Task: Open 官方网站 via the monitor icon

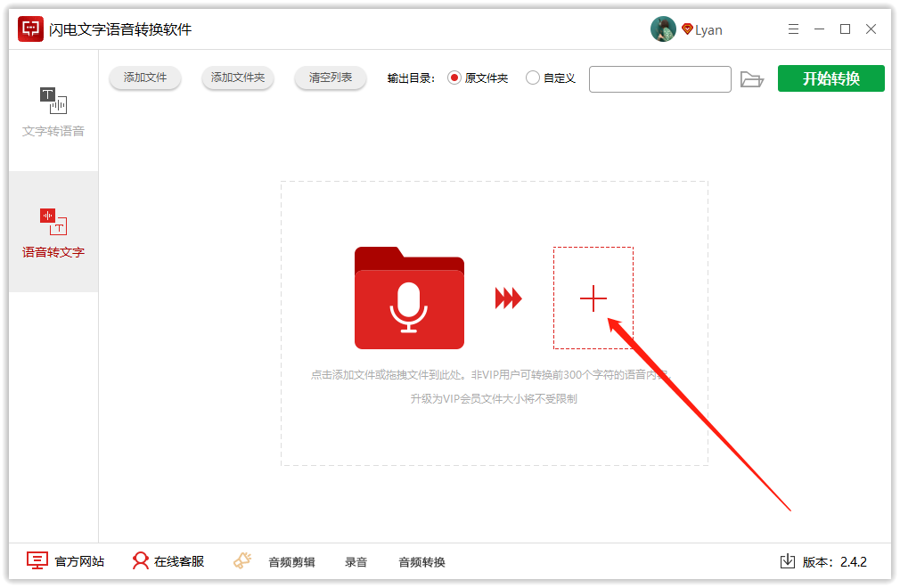Action: click(36, 561)
